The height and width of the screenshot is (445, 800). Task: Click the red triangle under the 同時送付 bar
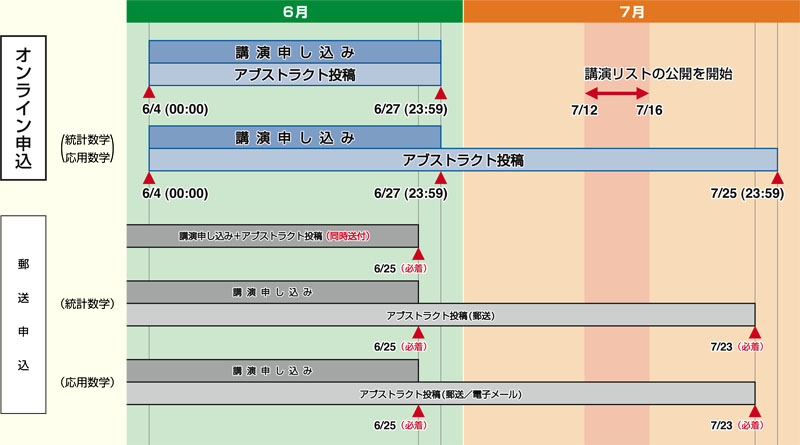click(x=418, y=254)
